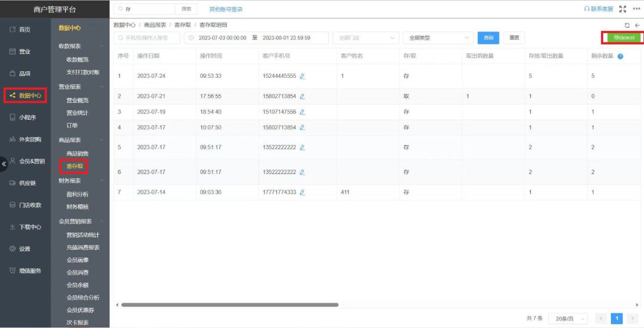Click the blue 查询 query button

pyautogui.click(x=489, y=38)
